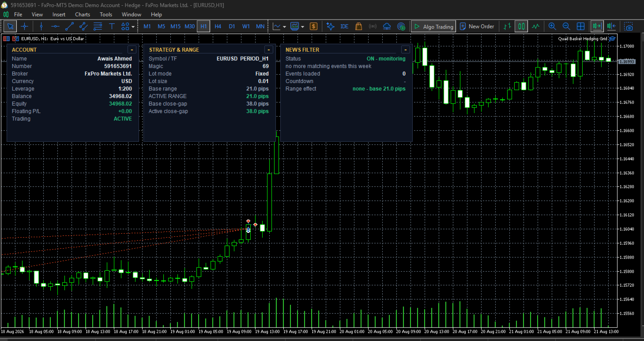Screen dimensions: 644x341
Task: Switch timeframe to M15
Action: (175, 27)
